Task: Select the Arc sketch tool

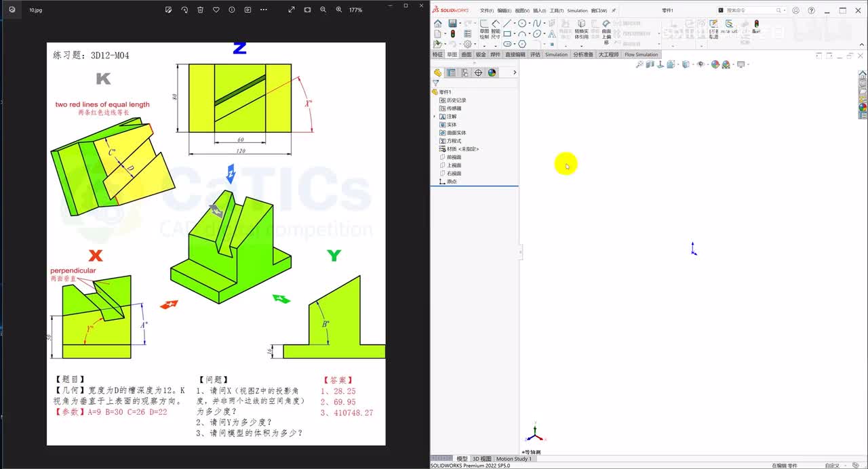Action: click(x=522, y=34)
